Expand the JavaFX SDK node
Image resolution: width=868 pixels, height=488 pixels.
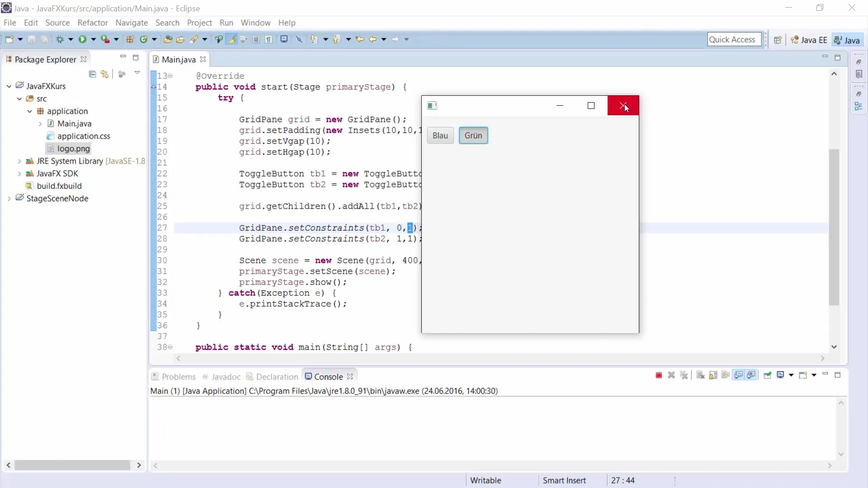pyautogui.click(x=19, y=174)
